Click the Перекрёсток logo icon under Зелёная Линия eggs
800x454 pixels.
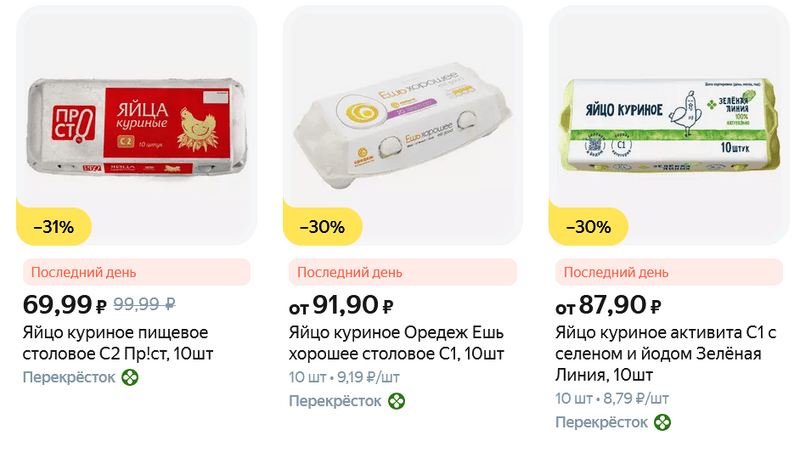pos(662,423)
